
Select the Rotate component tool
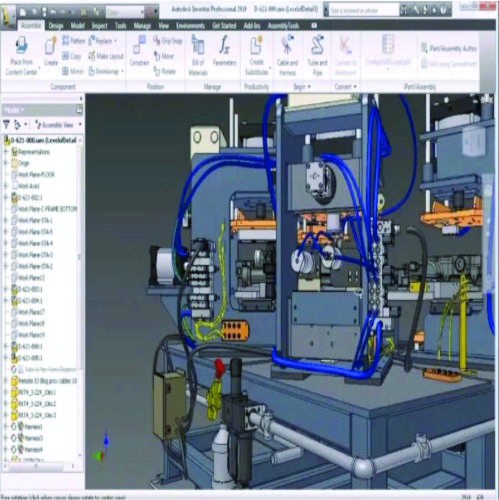click(x=164, y=71)
